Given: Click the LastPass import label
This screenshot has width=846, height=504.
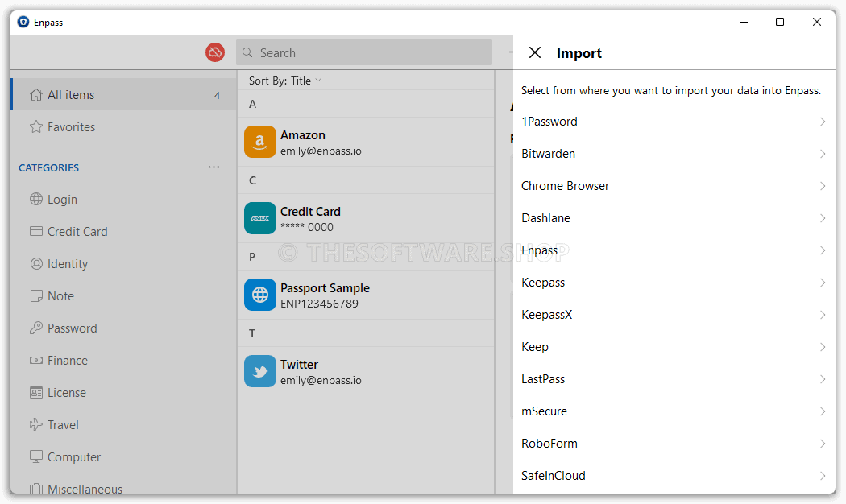Looking at the screenshot, I should (x=543, y=379).
